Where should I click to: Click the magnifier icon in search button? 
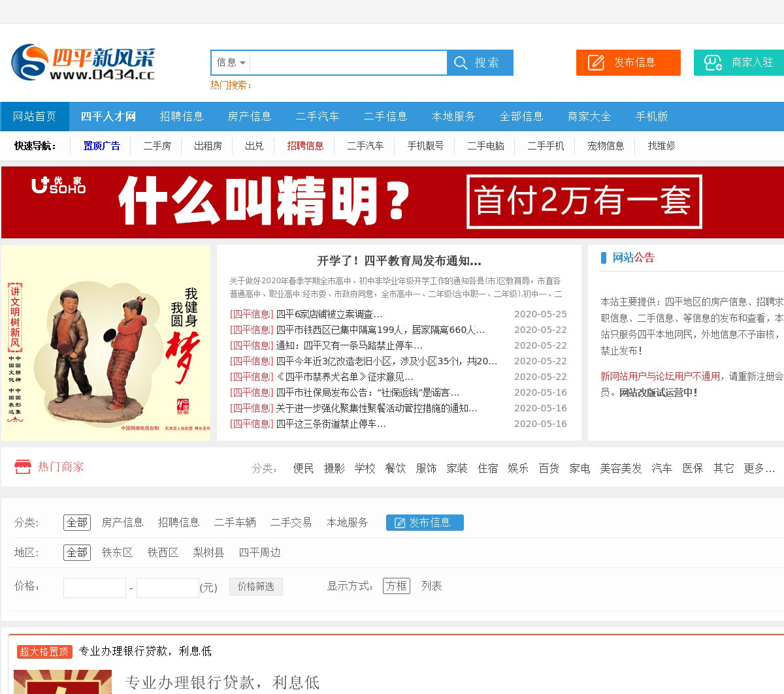(x=461, y=63)
